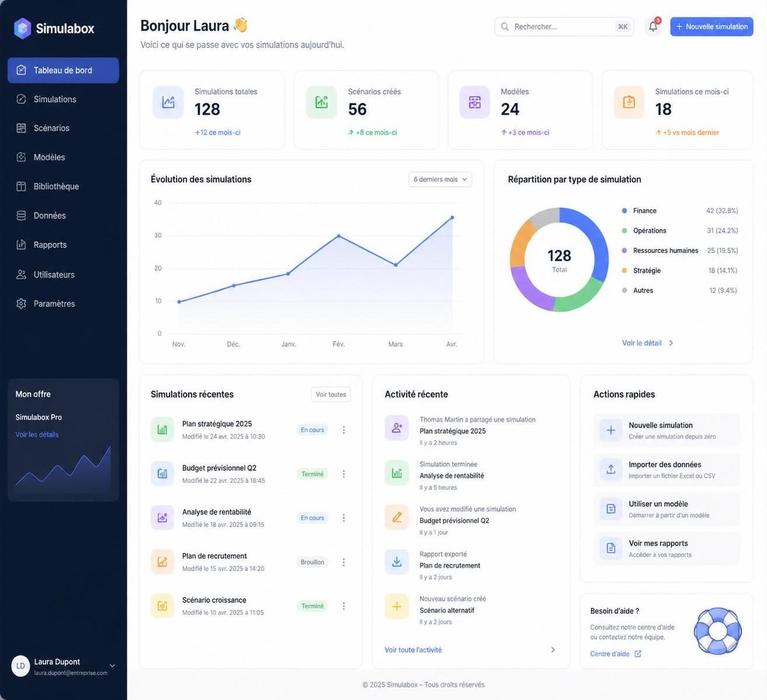
Task: Open options menu for Scénario croissance
Action: [x=343, y=606]
